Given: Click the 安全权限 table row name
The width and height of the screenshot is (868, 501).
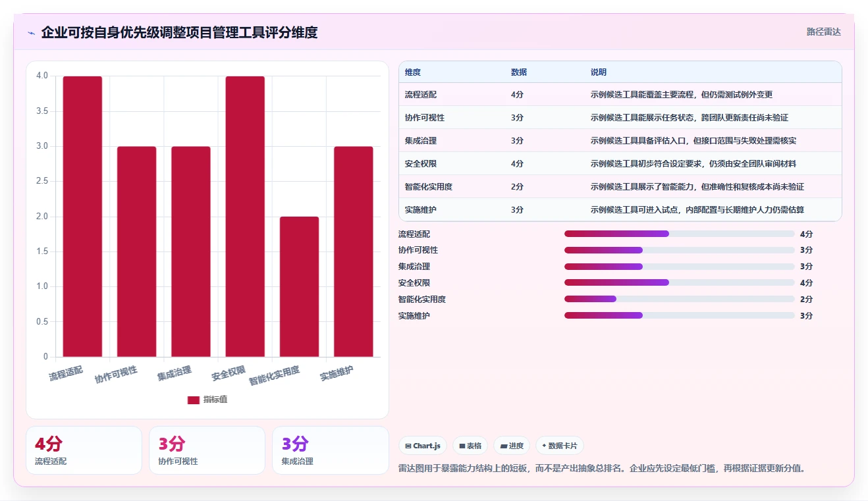Looking at the screenshot, I should tap(421, 164).
